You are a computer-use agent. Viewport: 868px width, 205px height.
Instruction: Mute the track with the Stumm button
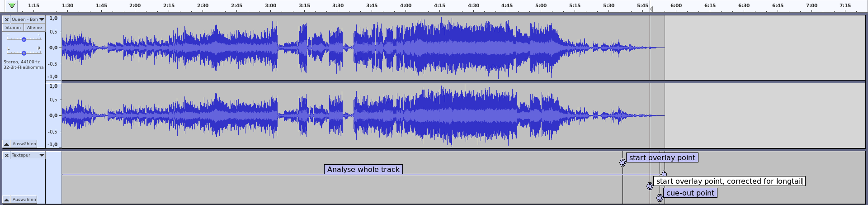13,28
